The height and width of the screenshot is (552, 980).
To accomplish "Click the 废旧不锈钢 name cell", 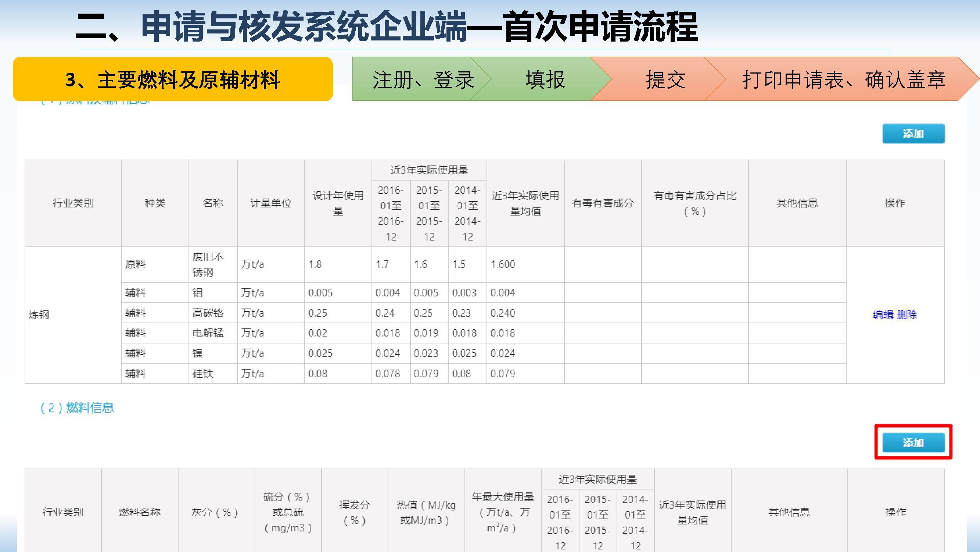I will coord(208,264).
